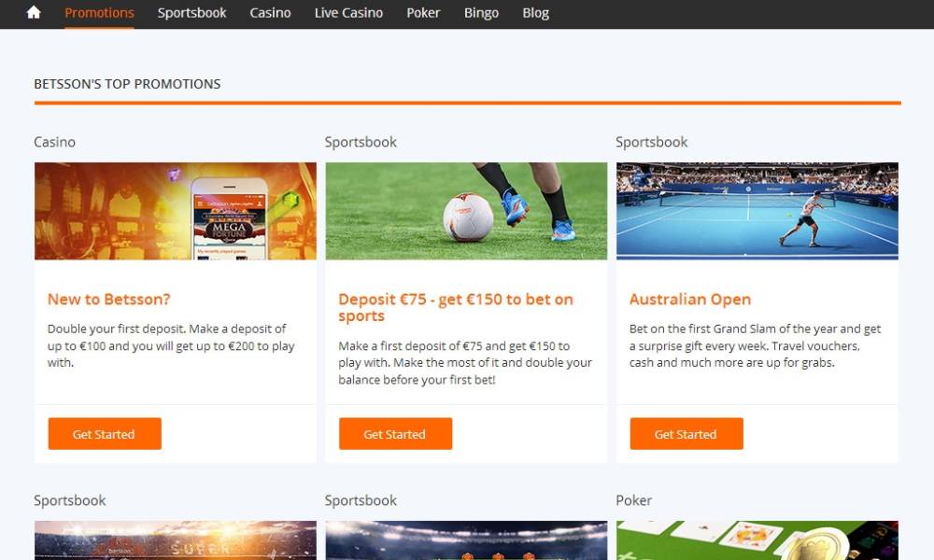934x560 pixels.
Task: Click Get Started under New to Betsson
Action: click(105, 434)
